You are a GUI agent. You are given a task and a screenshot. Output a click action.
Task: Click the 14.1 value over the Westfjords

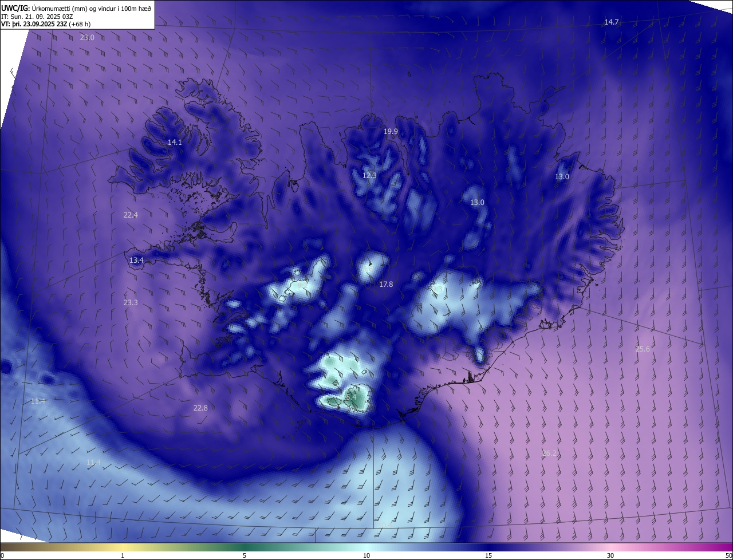(x=175, y=142)
